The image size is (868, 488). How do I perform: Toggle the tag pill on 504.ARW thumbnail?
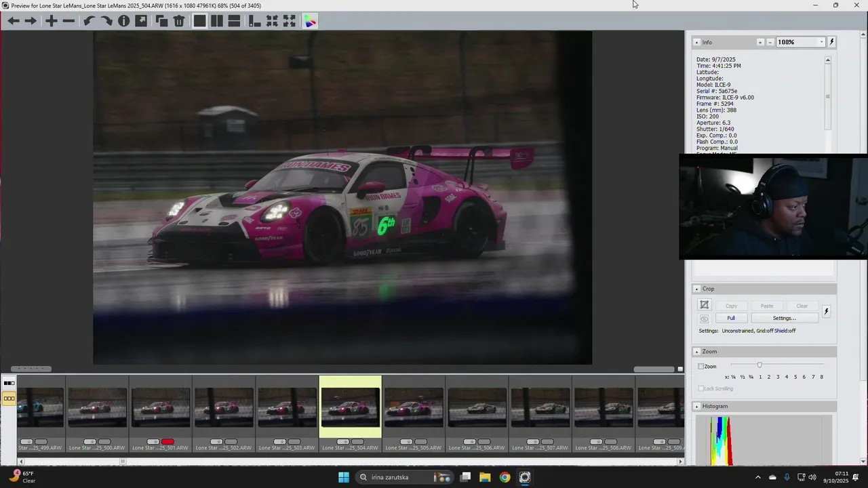click(x=343, y=442)
